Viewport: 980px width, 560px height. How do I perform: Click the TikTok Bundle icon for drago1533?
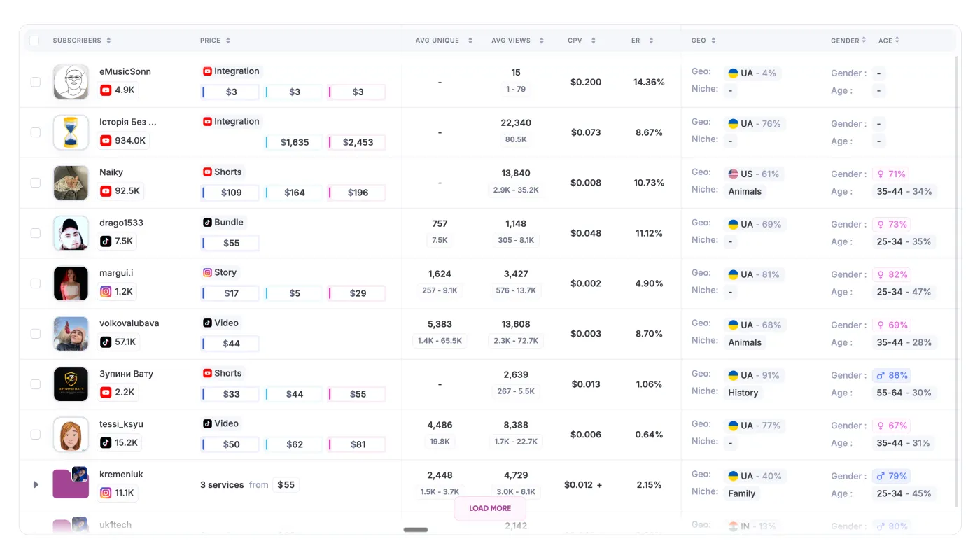pyautogui.click(x=207, y=223)
